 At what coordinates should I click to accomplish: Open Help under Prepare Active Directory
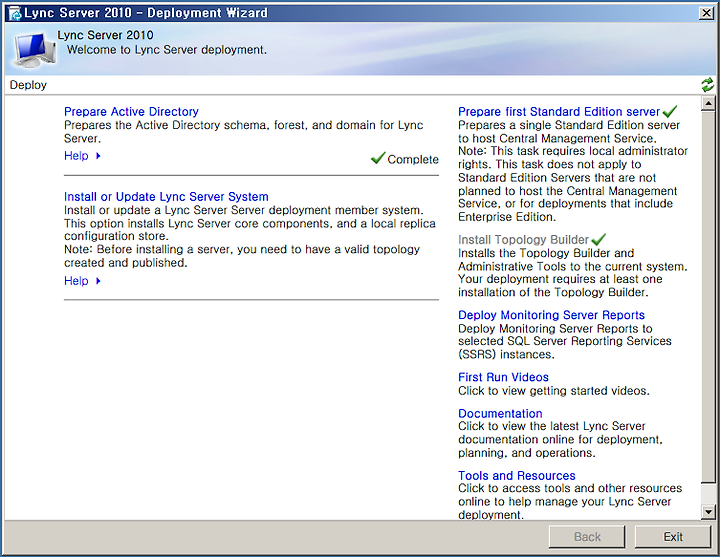(76, 156)
